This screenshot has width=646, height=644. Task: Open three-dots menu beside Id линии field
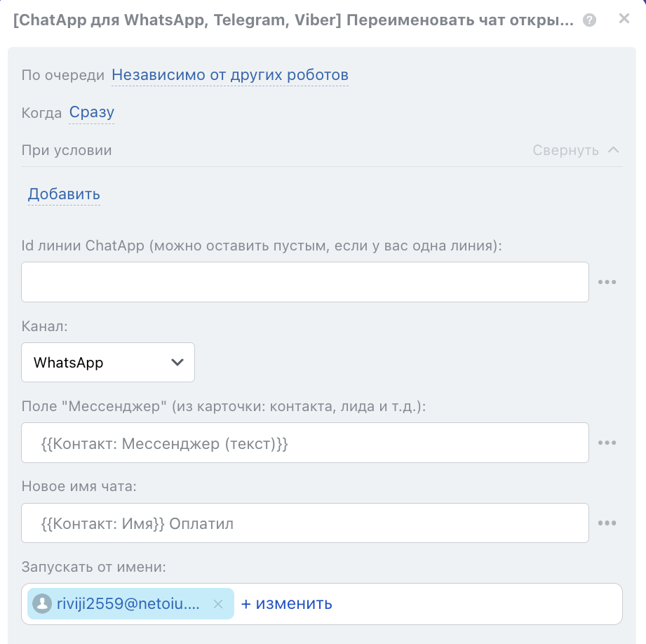point(607,282)
